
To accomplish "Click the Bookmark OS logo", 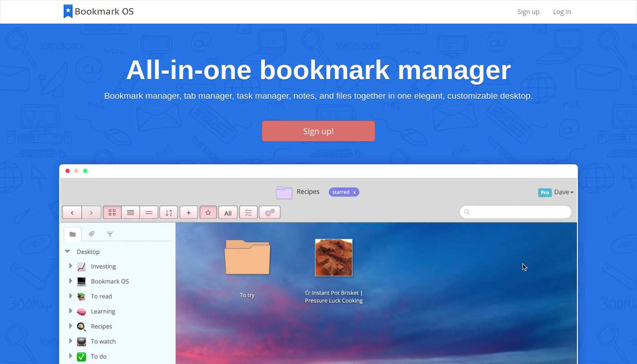I will click(99, 11).
